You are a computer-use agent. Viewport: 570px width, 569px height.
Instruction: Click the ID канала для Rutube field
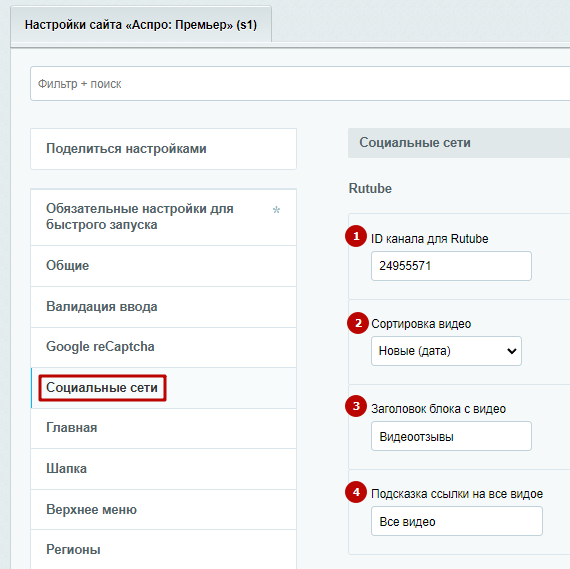pos(451,266)
